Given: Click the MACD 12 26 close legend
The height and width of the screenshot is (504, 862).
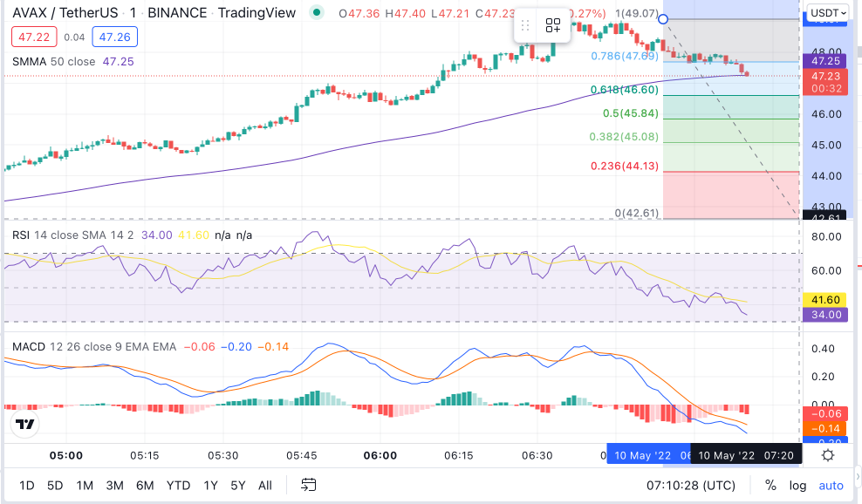Looking at the screenshot, I should tap(94, 347).
